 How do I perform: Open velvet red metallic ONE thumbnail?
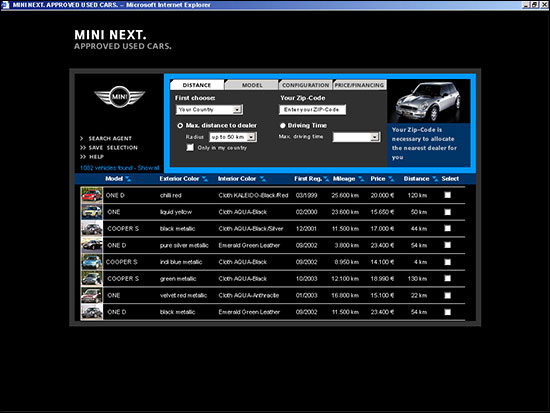tap(92, 295)
